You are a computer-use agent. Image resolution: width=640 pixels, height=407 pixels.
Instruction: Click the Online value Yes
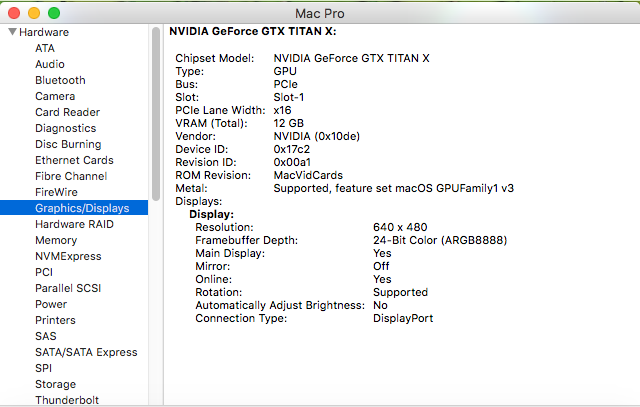[x=382, y=279]
